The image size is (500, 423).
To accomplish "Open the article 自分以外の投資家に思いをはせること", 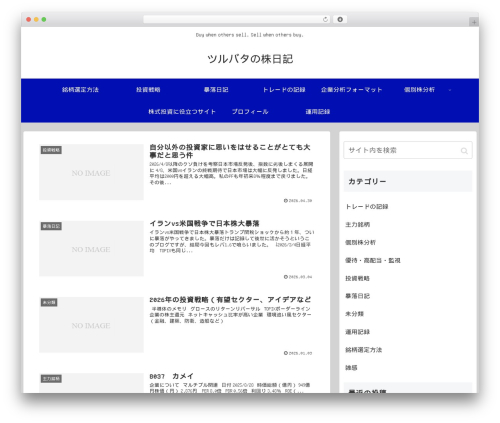I will click(230, 151).
